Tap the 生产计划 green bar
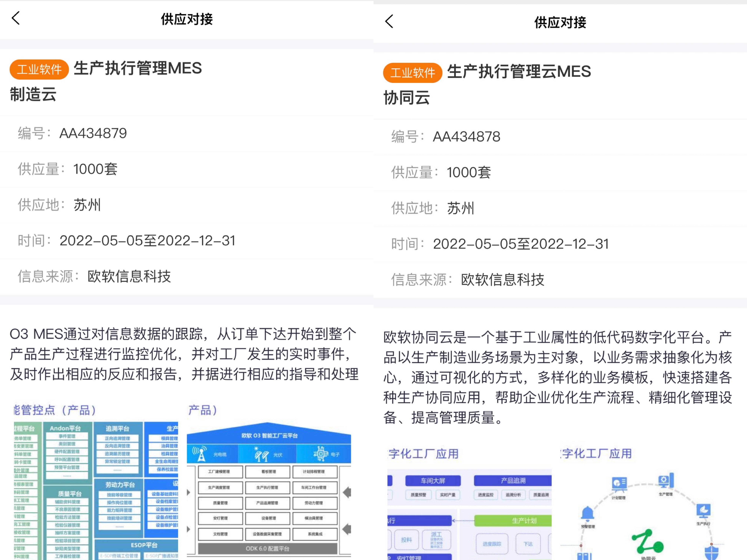Screen dimensions: 747x560 [x=513, y=521]
